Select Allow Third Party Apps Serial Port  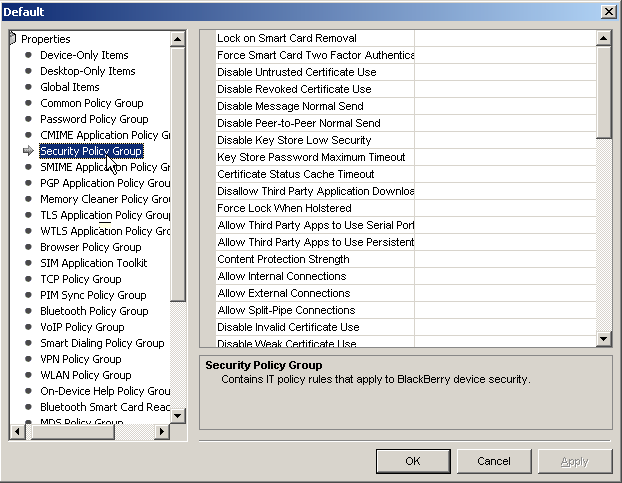point(315,225)
